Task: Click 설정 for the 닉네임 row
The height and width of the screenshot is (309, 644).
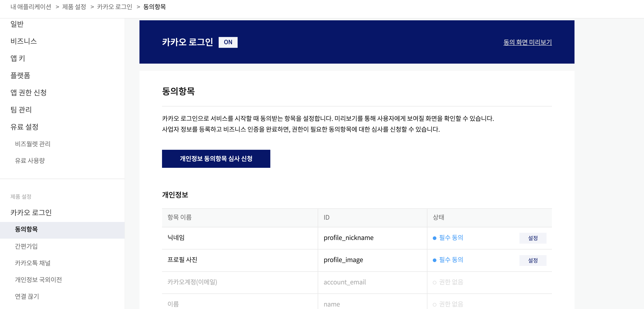Action: click(533, 238)
